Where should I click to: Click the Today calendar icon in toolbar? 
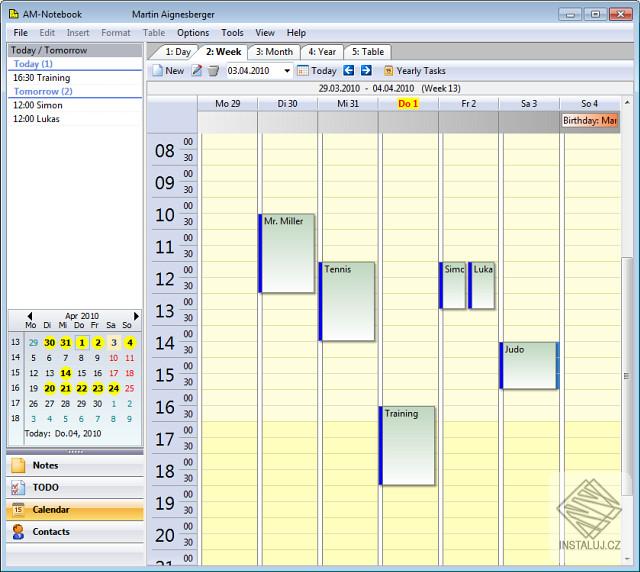pyautogui.click(x=302, y=71)
